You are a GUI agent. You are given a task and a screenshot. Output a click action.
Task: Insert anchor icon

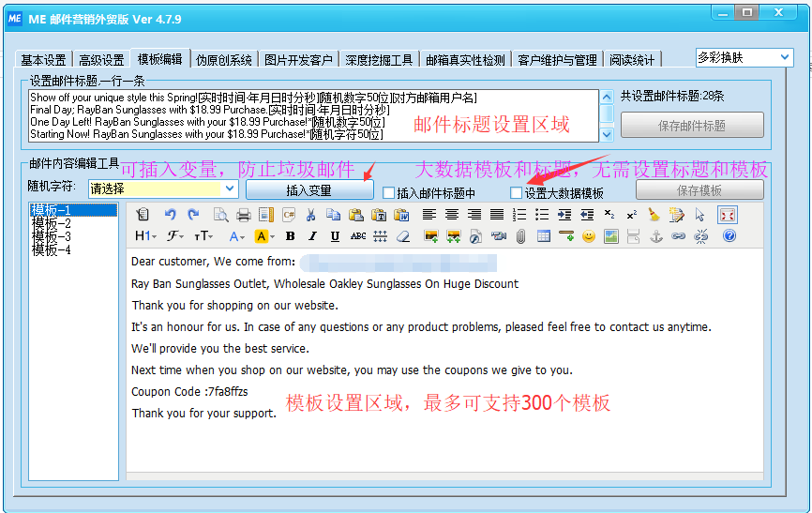(x=656, y=236)
